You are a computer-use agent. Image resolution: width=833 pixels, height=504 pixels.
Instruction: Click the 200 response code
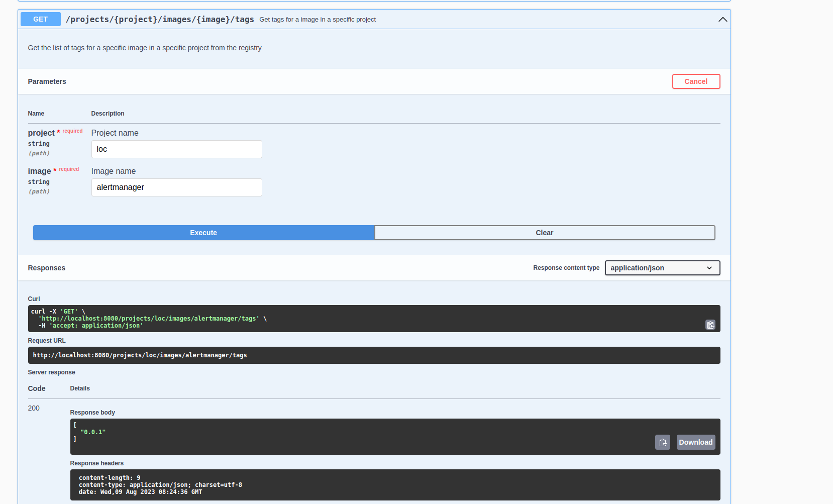[x=34, y=408]
